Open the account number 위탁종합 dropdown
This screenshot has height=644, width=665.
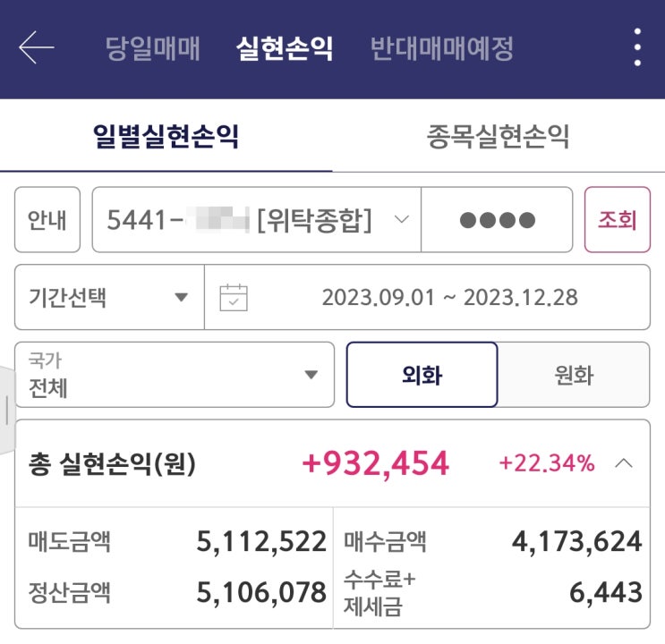[x=256, y=220]
